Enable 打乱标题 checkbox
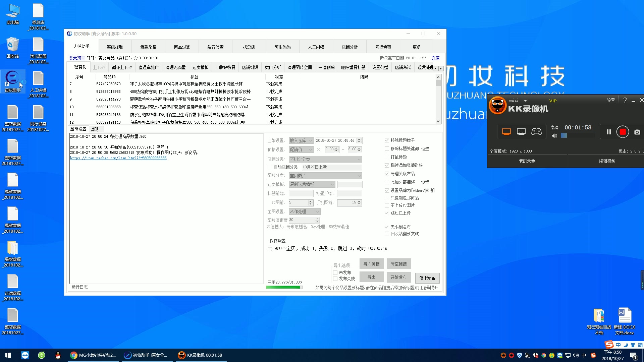This screenshot has width=644, height=362. [x=387, y=157]
